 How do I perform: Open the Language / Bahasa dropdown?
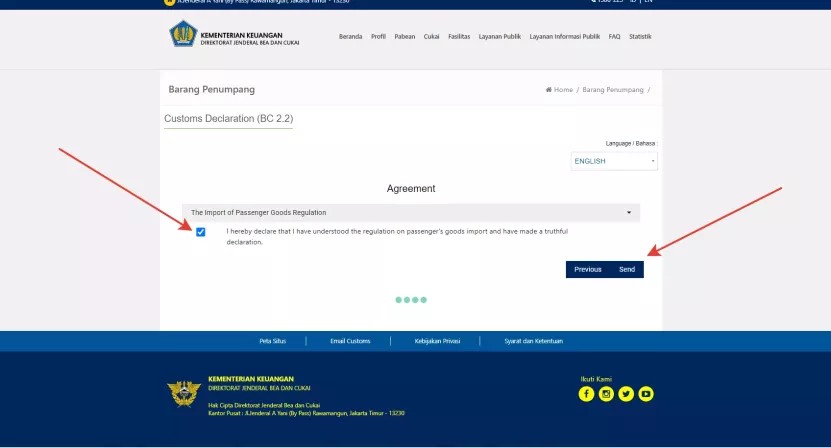(614, 161)
